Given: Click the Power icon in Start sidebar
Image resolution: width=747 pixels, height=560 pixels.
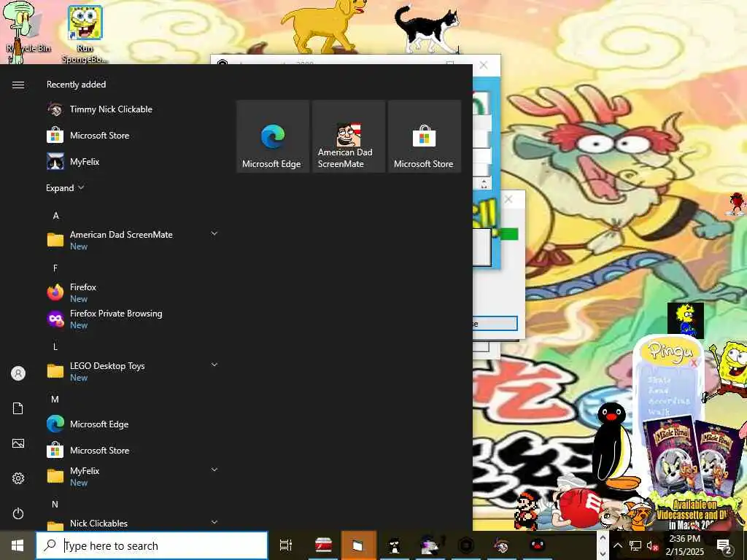Looking at the screenshot, I should [x=18, y=513].
